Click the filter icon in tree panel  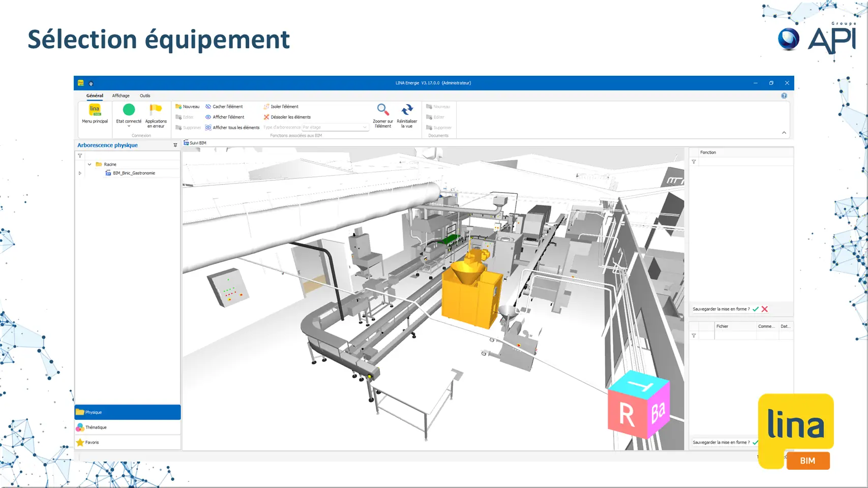click(80, 156)
